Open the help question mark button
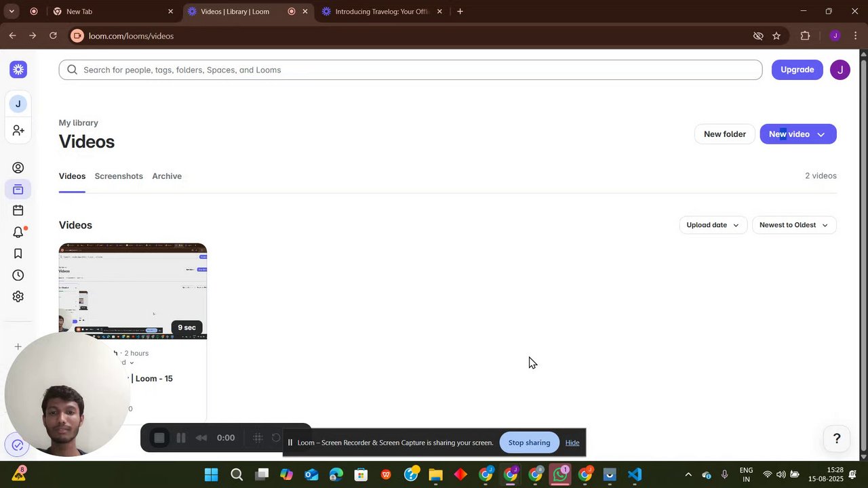 [x=836, y=439]
